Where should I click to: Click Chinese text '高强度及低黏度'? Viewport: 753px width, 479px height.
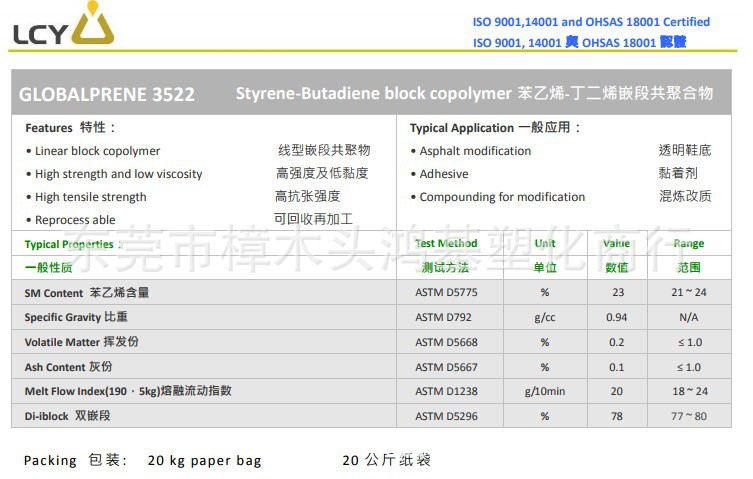(x=322, y=173)
